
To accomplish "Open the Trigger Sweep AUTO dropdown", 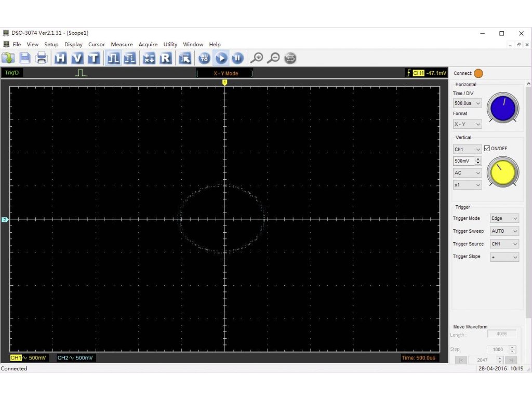I will click(504, 231).
